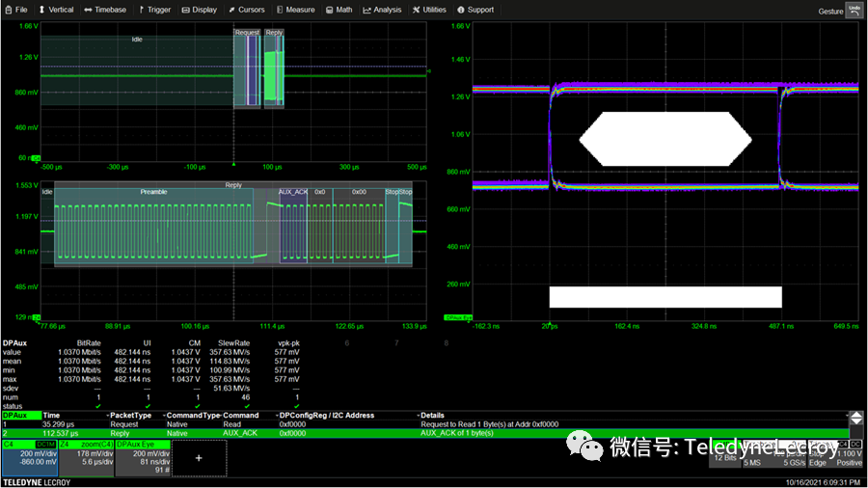Open the Support menu
The image size is (868, 488).
click(475, 10)
